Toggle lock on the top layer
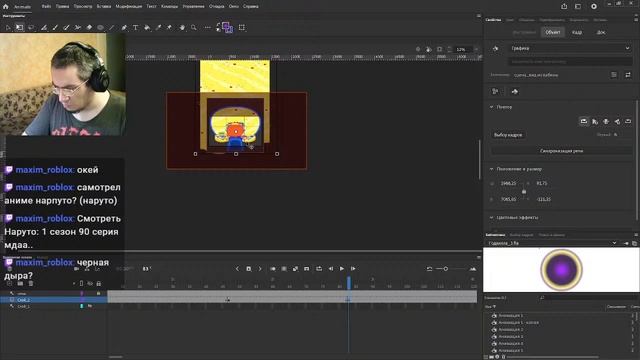The image size is (640, 360). click(x=98, y=293)
